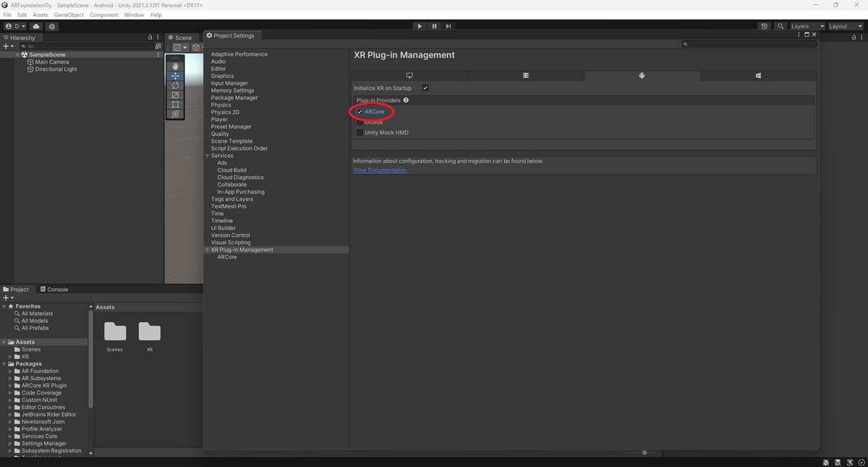Screen dimensions: 868x467
Task: Open Undo History from the top toolbar
Action: pyautogui.click(x=765, y=26)
